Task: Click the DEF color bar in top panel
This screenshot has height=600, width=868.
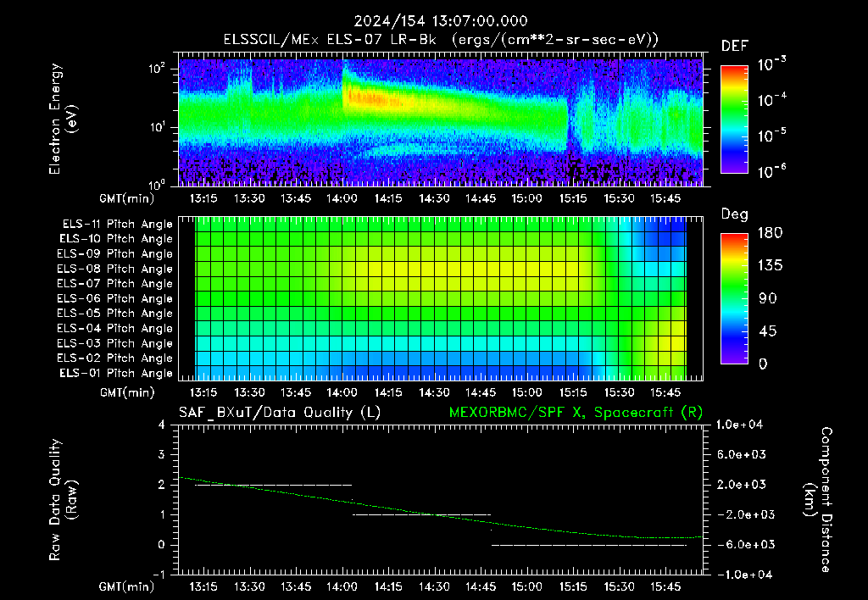Action: click(734, 119)
